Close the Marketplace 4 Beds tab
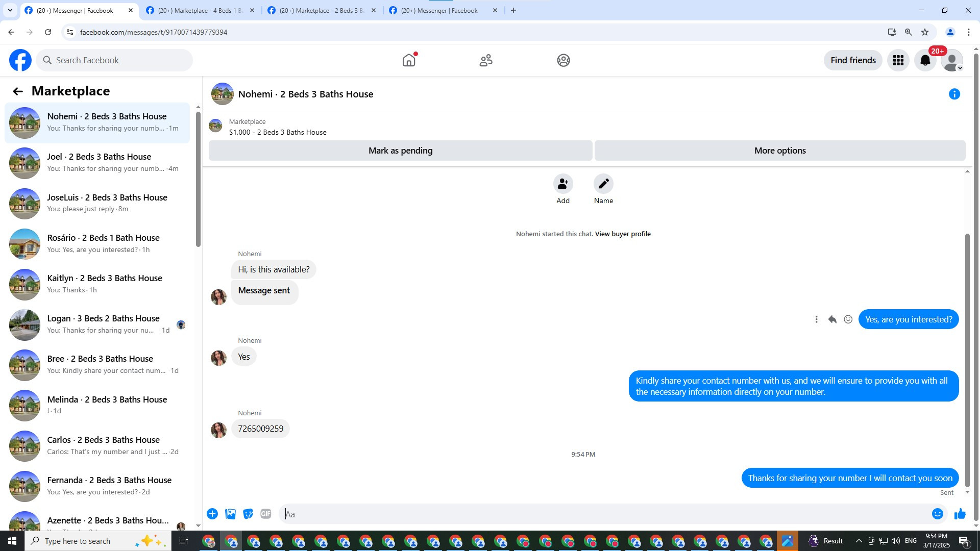 [252, 10]
